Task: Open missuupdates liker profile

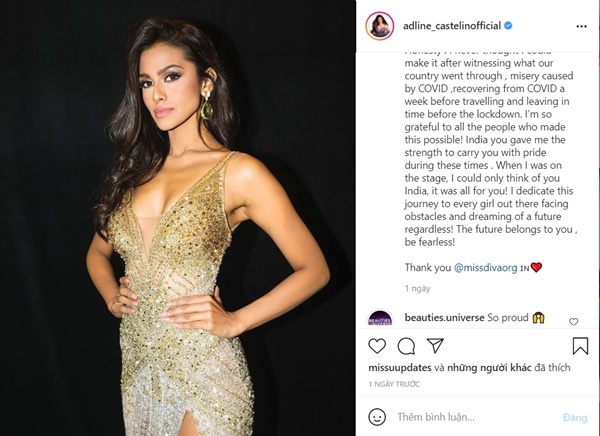Action: pos(399,368)
